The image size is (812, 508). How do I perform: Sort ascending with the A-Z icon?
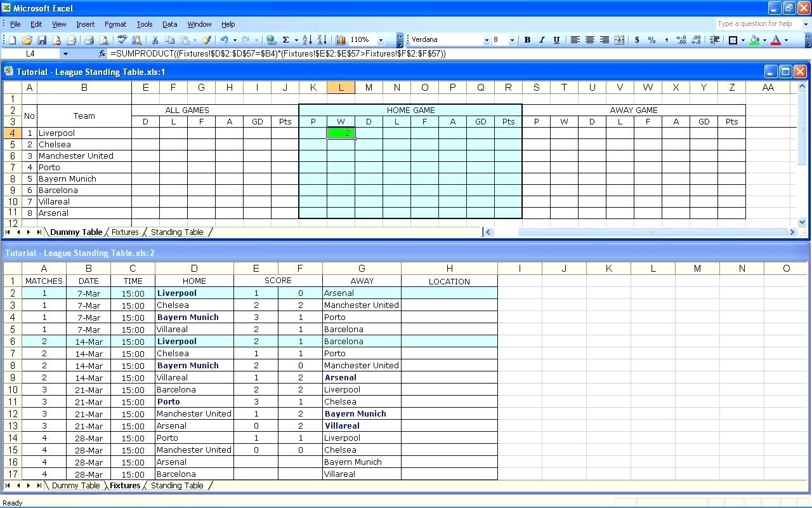tap(307, 40)
